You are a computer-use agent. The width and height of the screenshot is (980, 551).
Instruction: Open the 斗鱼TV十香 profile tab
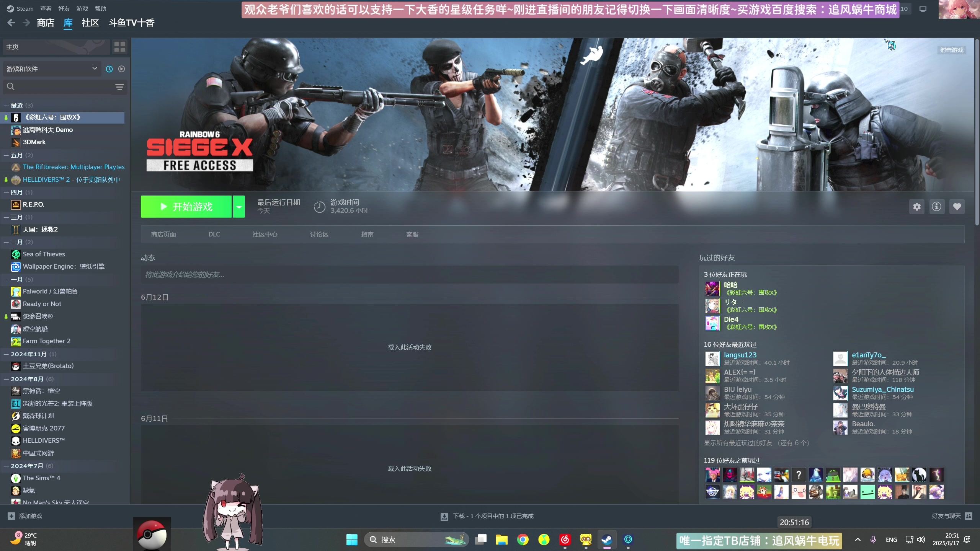click(131, 23)
